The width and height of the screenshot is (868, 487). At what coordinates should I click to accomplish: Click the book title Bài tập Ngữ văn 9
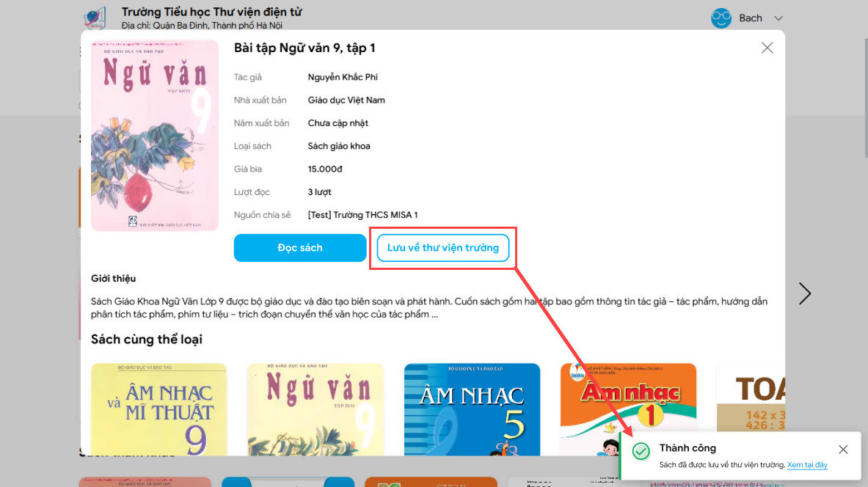click(304, 48)
